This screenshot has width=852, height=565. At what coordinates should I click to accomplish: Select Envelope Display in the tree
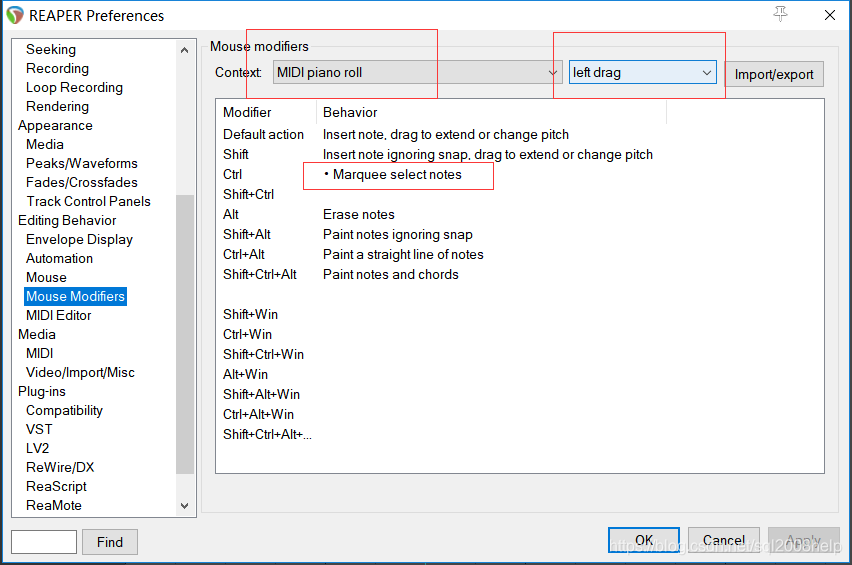(x=79, y=240)
